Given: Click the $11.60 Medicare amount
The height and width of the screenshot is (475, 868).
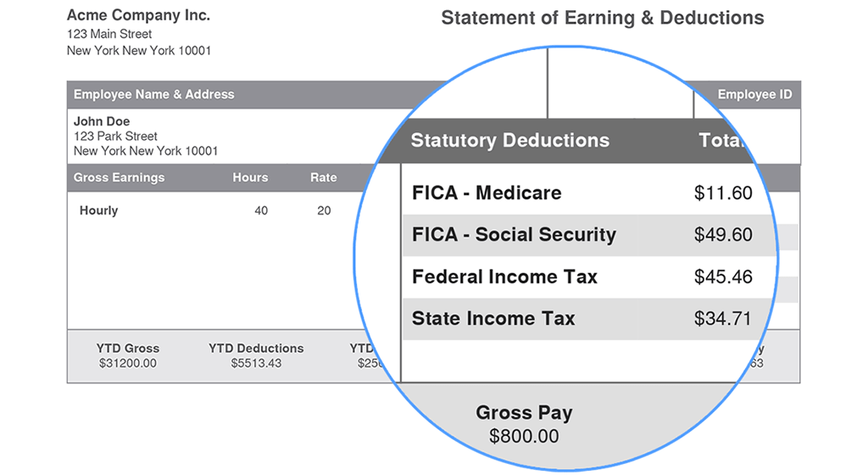Looking at the screenshot, I should coord(723,193).
